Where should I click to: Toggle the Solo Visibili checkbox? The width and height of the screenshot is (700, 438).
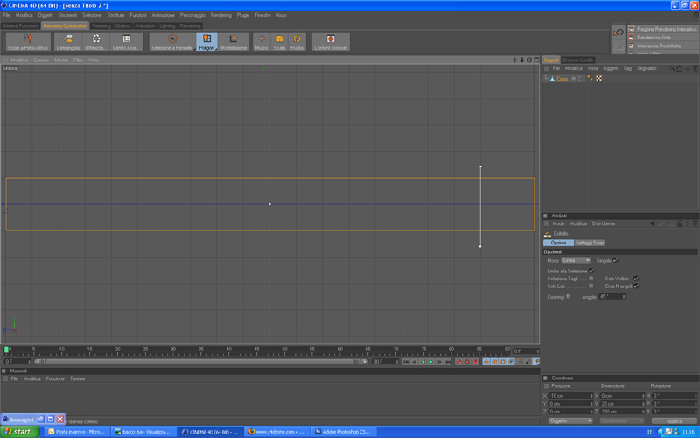(x=636, y=278)
